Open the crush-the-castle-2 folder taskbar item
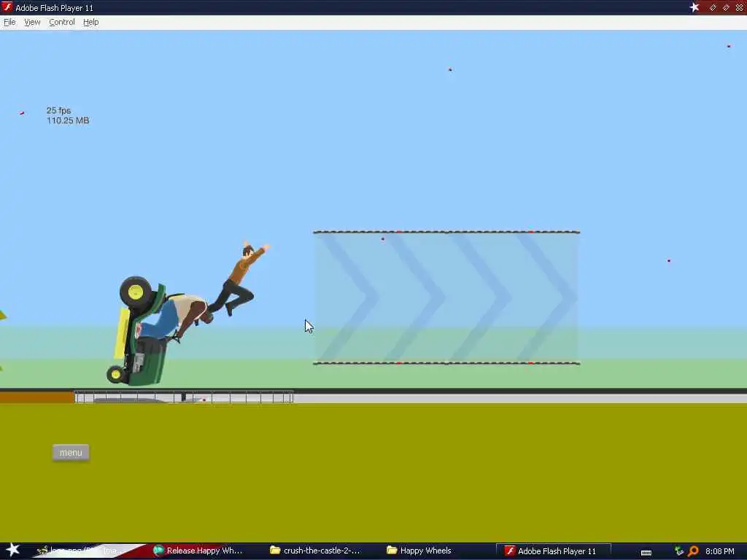This screenshot has width=747, height=560. click(315, 551)
